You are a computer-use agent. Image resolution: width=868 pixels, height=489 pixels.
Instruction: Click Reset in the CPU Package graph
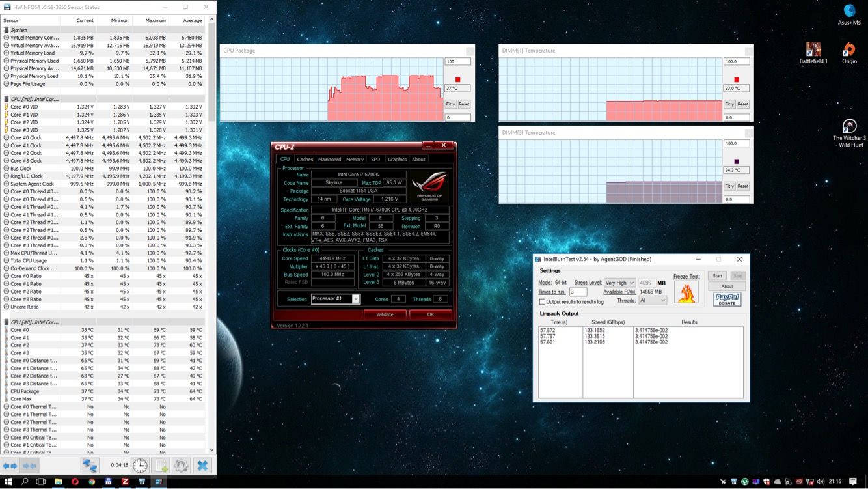(x=464, y=104)
